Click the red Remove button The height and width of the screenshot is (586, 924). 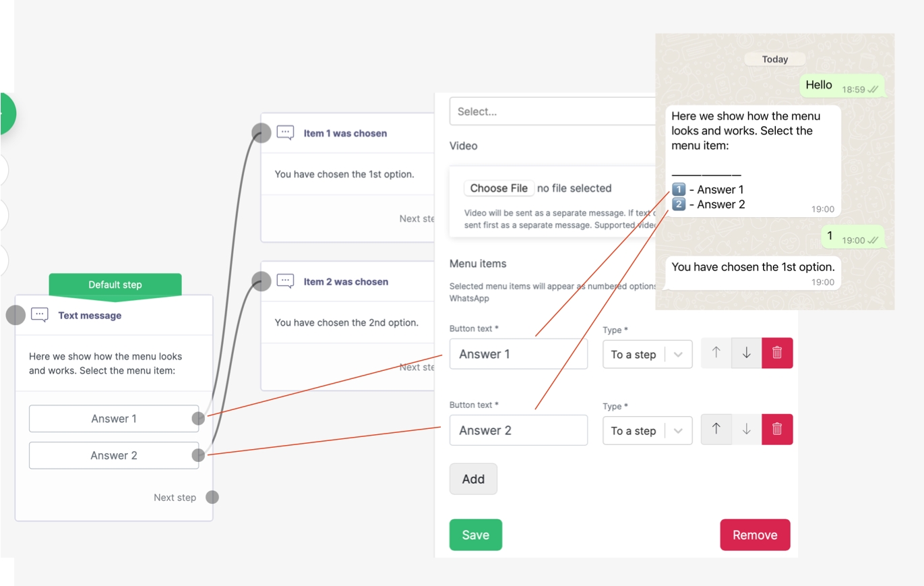click(754, 535)
